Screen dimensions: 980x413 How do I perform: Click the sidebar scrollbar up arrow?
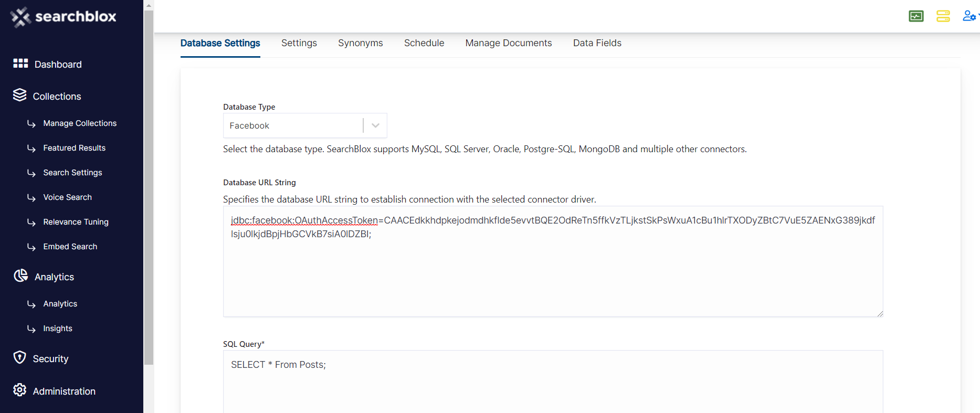tap(149, 5)
